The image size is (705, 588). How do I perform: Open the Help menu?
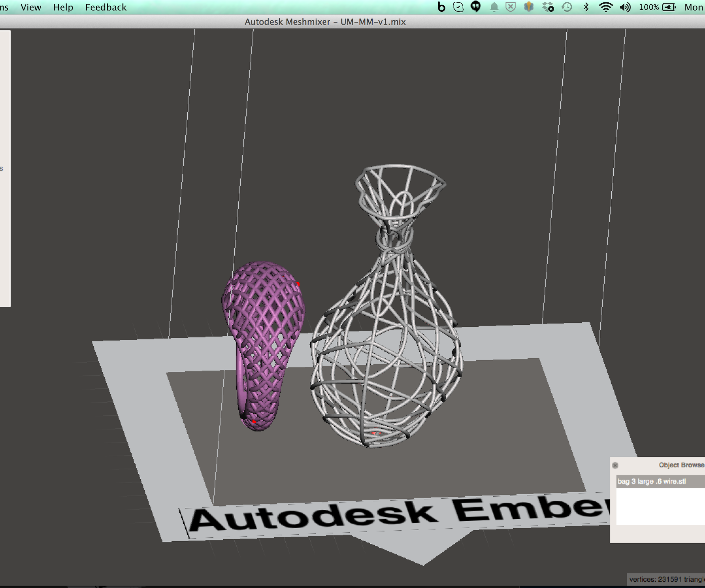coord(63,7)
